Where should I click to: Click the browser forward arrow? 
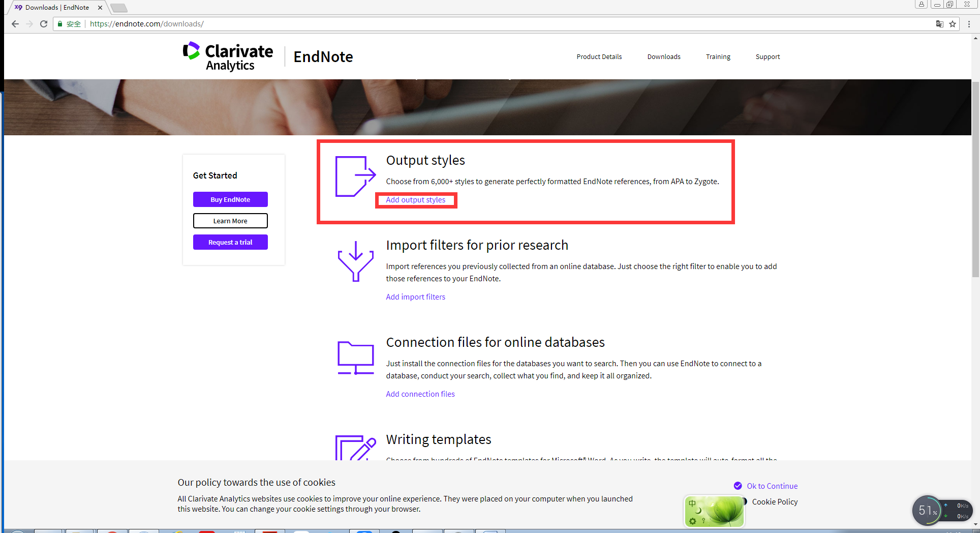click(29, 24)
